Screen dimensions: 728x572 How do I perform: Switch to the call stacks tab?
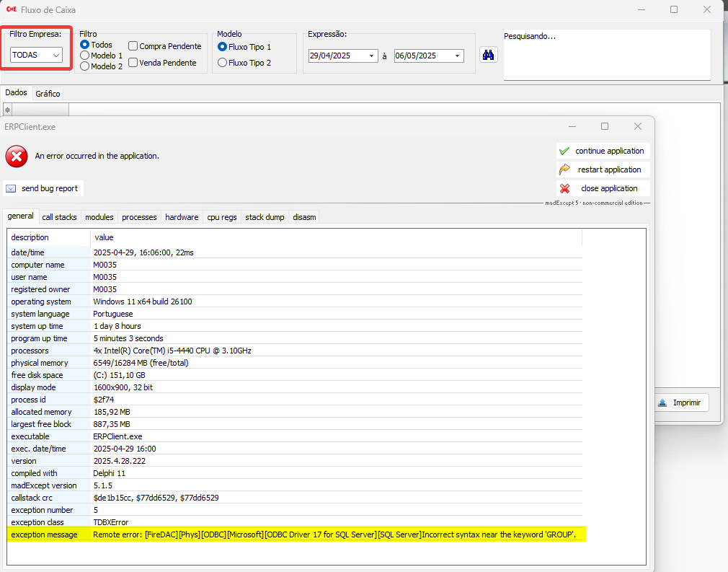pyautogui.click(x=59, y=217)
